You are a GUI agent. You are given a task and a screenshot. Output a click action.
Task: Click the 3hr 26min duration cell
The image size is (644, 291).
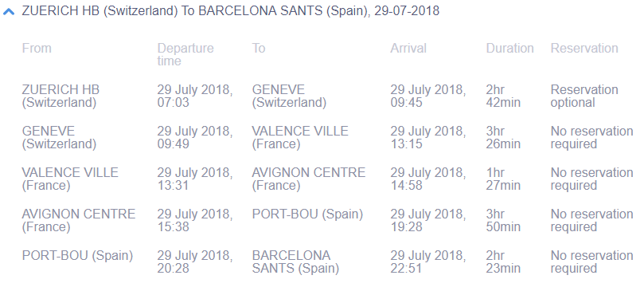503,137
